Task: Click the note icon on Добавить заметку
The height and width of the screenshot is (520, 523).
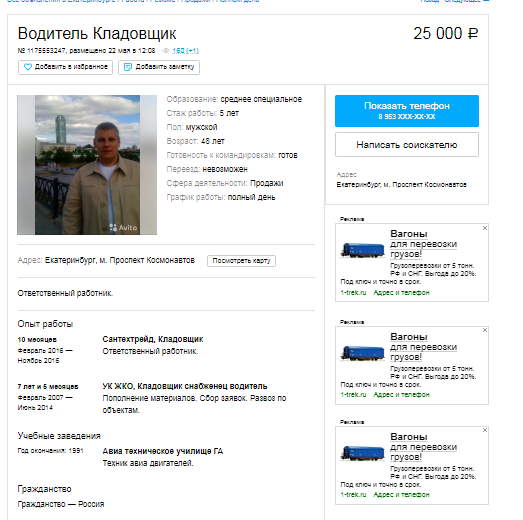Action: click(x=128, y=67)
